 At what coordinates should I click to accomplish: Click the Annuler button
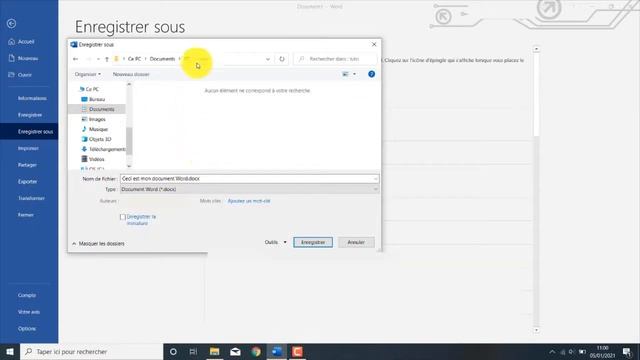pos(356,242)
